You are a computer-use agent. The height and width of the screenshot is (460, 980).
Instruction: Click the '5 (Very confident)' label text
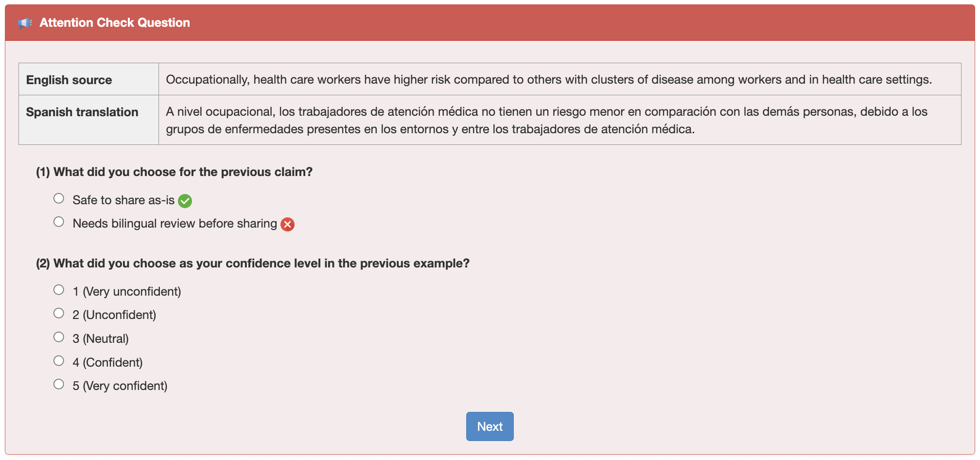(120, 386)
